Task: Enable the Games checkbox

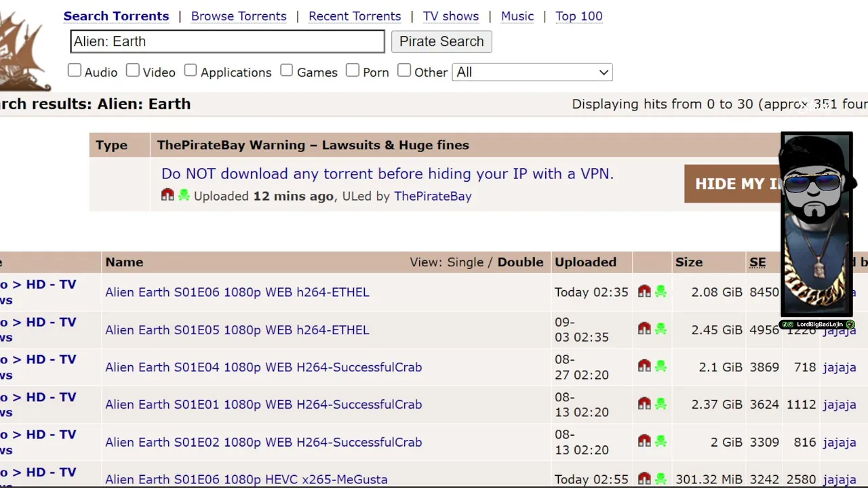Action: tap(287, 70)
